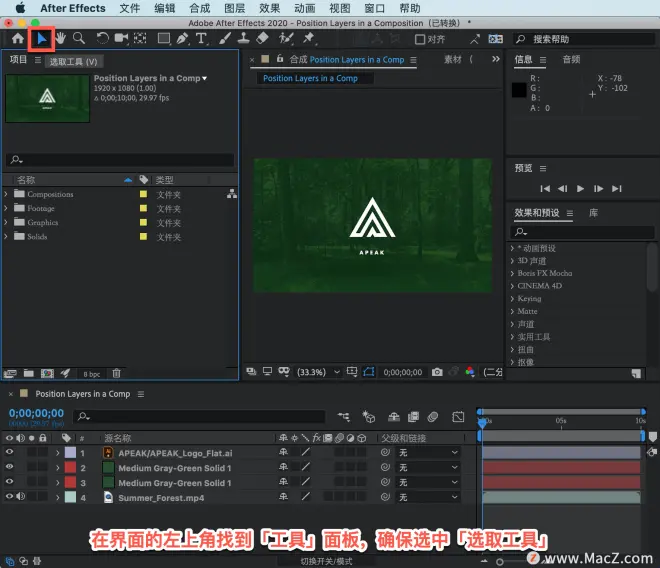Viewport: 660px width, 568px height.
Task: Mute audio of Summer_Forest.mp4 layer
Action: pos(21,496)
